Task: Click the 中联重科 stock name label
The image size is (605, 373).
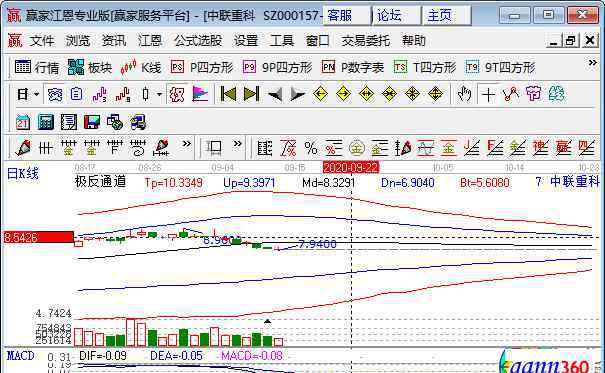Action: (575, 181)
